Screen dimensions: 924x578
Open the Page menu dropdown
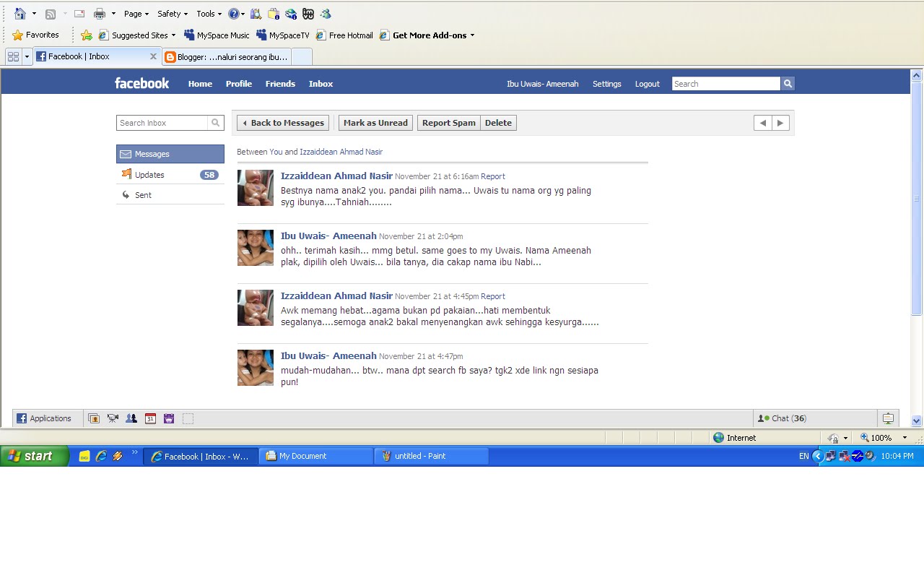tap(136, 14)
